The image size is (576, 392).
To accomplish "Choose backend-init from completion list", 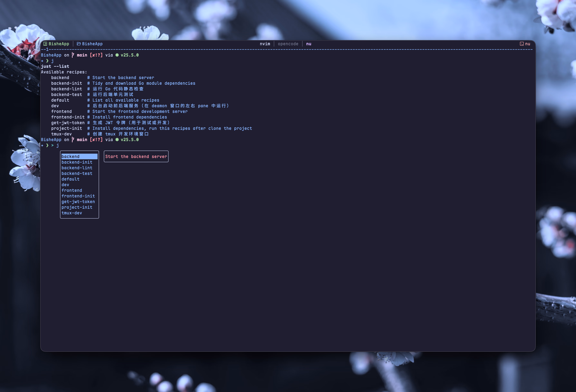I will (77, 162).
